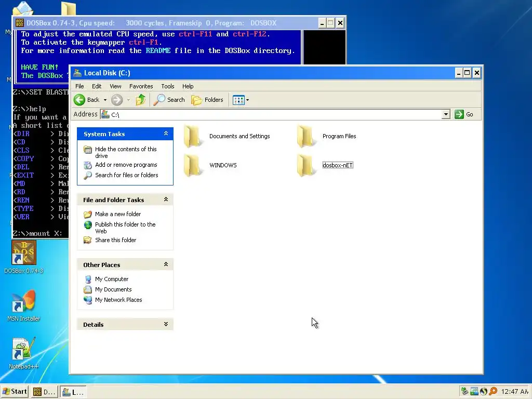Open the Back history dropdown arrow
The image size is (532, 399).
pos(105,100)
